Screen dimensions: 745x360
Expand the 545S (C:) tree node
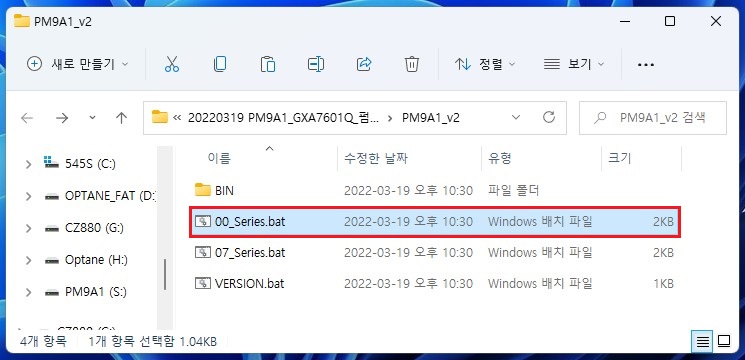coord(28,164)
